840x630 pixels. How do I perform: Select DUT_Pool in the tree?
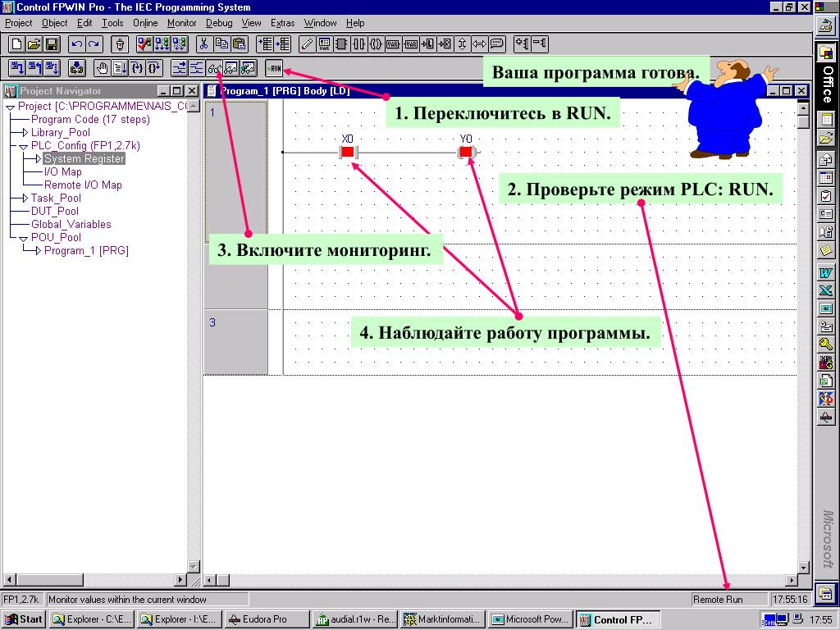click(55, 211)
